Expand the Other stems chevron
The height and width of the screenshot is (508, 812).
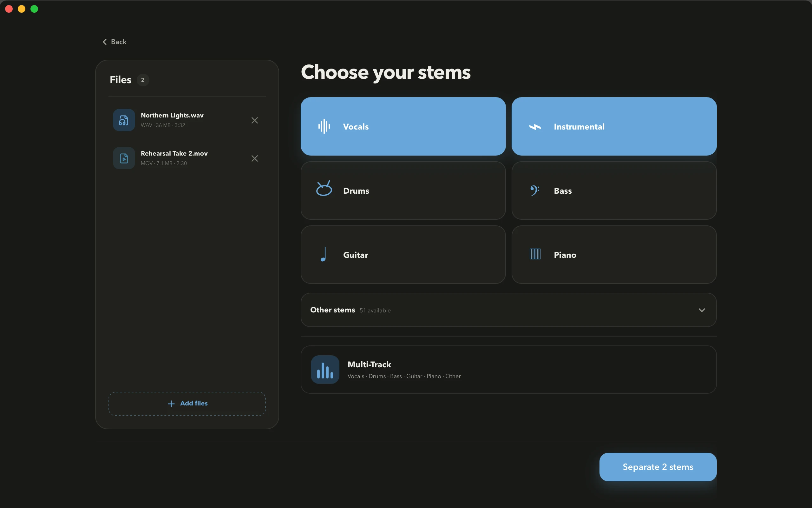pos(702,310)
